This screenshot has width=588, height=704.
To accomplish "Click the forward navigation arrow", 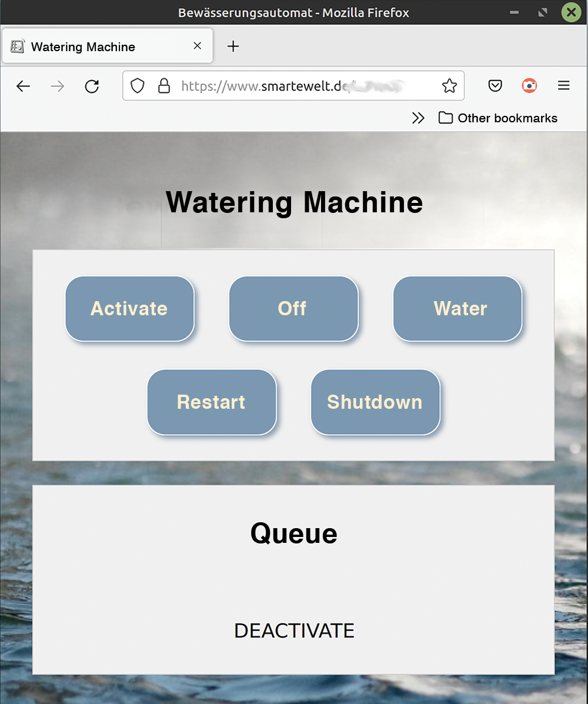I will pyautogui.click(x=58, y=86).
